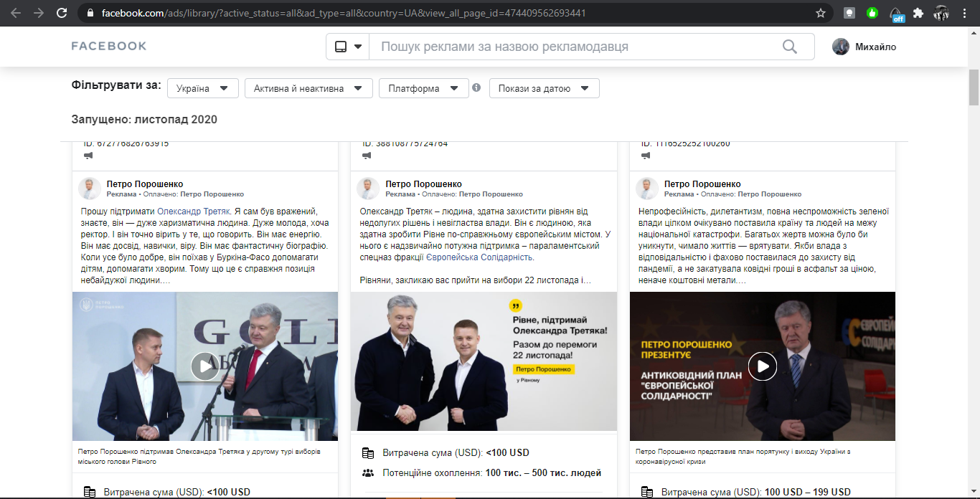Click the advertiser name search field
Image resolution: width=980 pixels, height=499 pixels.
coord(574,47)
